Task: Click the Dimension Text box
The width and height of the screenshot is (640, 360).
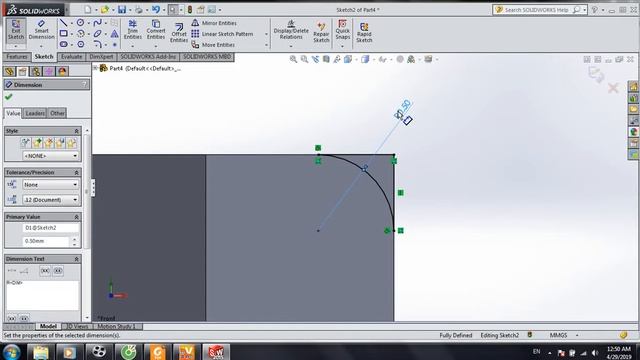Action: point(42,295)
